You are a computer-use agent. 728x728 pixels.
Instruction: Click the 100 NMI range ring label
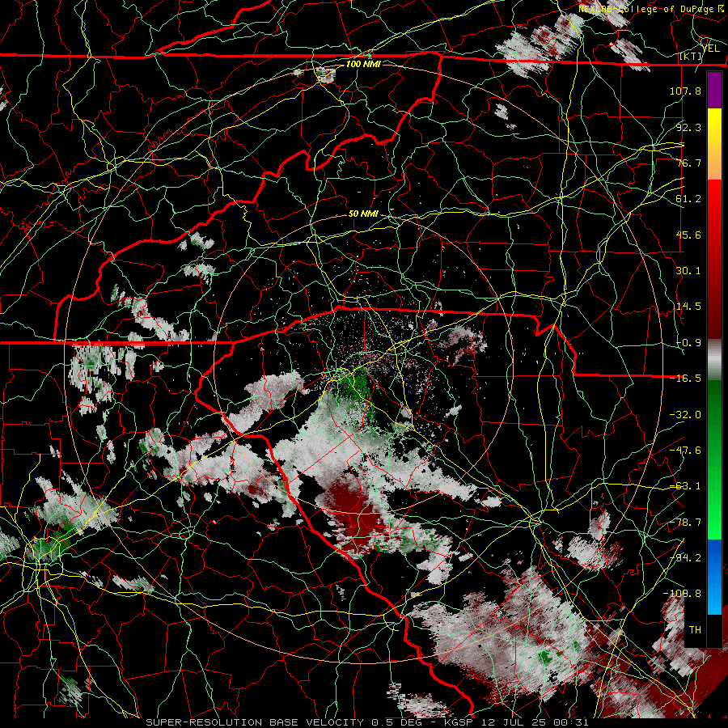(x=363, y=64)
